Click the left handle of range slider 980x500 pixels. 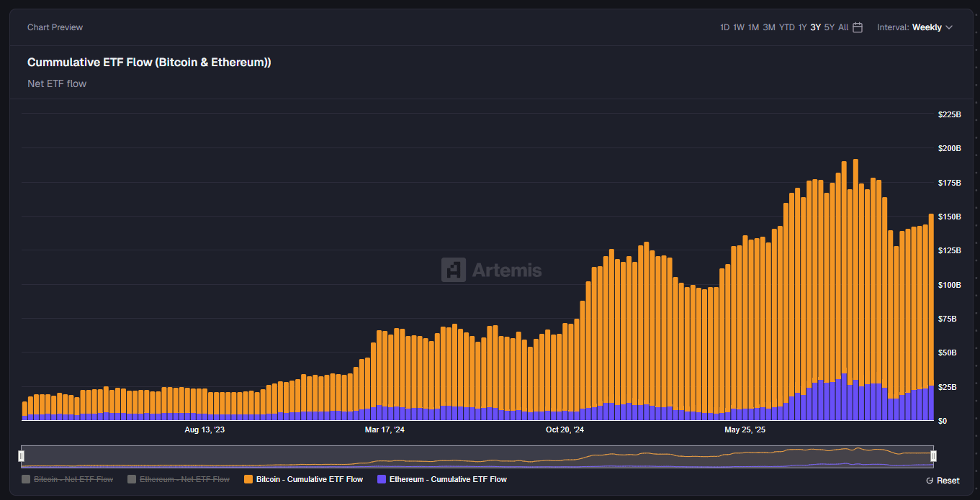(x=22, y=456)
